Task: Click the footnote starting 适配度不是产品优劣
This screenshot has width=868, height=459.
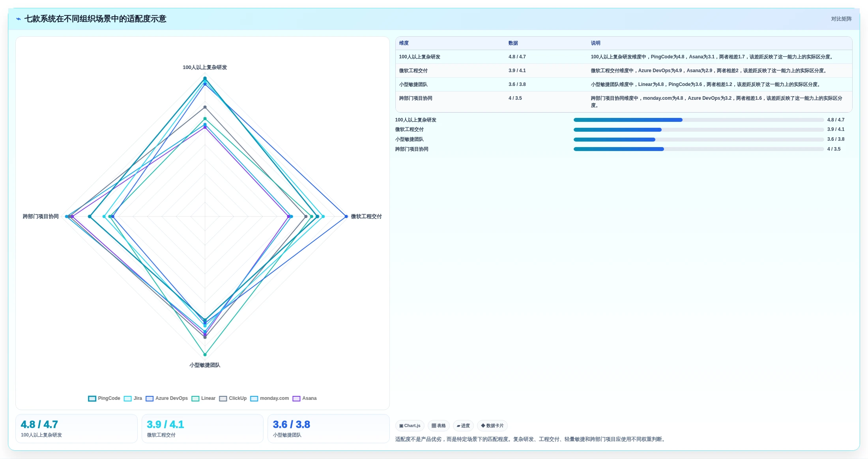Action: click(x=531, y=439)
